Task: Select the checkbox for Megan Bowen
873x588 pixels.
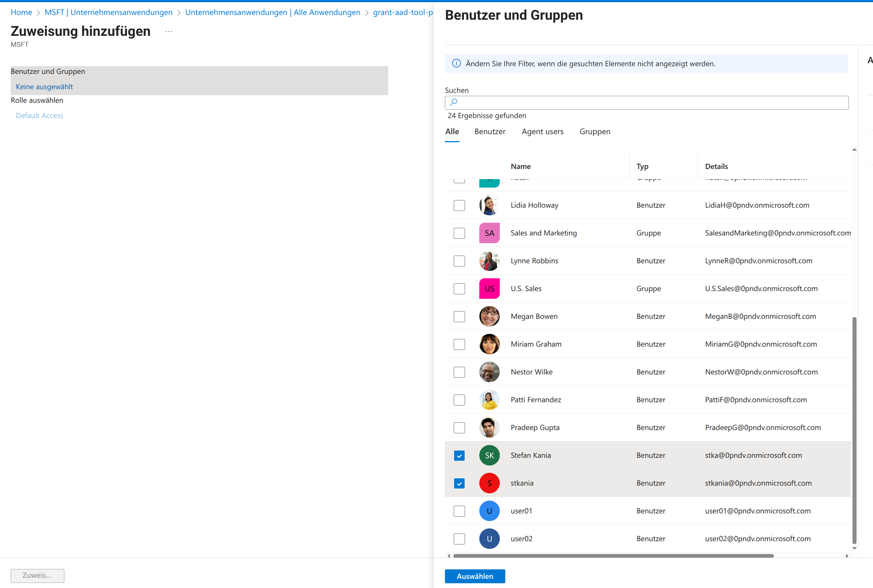Action: point(459,317)
